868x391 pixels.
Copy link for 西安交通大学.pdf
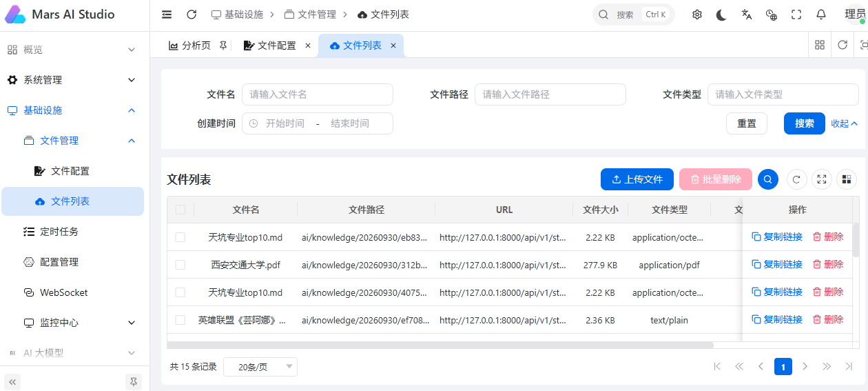coord(777,264)
